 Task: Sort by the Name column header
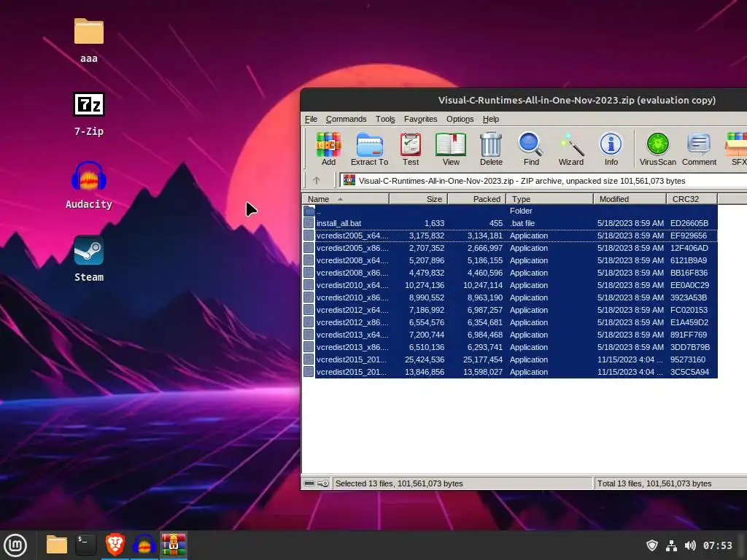pyautogui.click(x=345, y=199)
